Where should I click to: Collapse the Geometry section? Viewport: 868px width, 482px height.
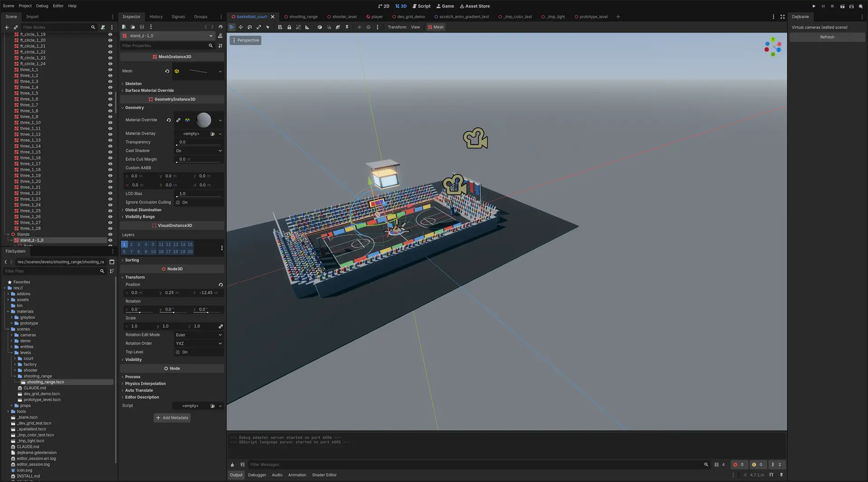pyautogui.click(x=134, y=108)
